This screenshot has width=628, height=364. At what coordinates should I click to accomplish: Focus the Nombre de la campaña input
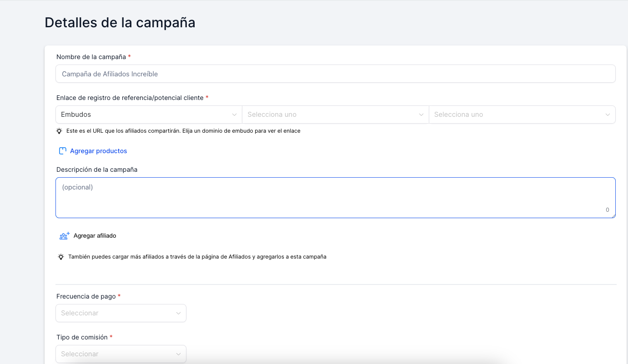coord(335,74)
